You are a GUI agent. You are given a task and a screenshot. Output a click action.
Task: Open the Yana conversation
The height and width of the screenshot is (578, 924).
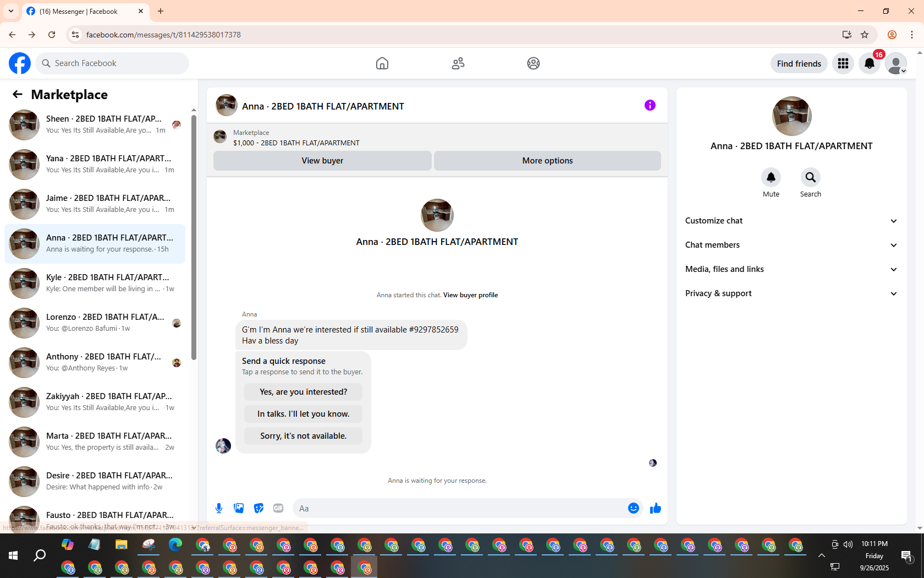point(95,165)
